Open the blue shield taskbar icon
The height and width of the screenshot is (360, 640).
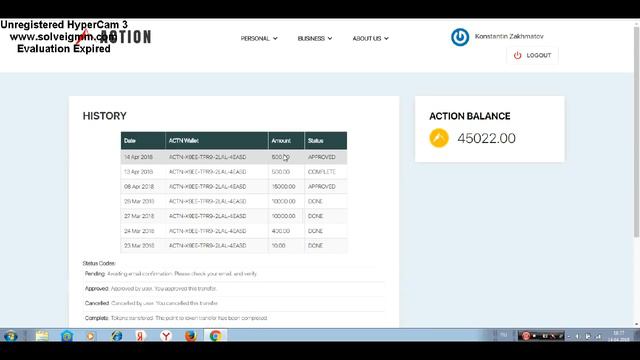point(67,336)
